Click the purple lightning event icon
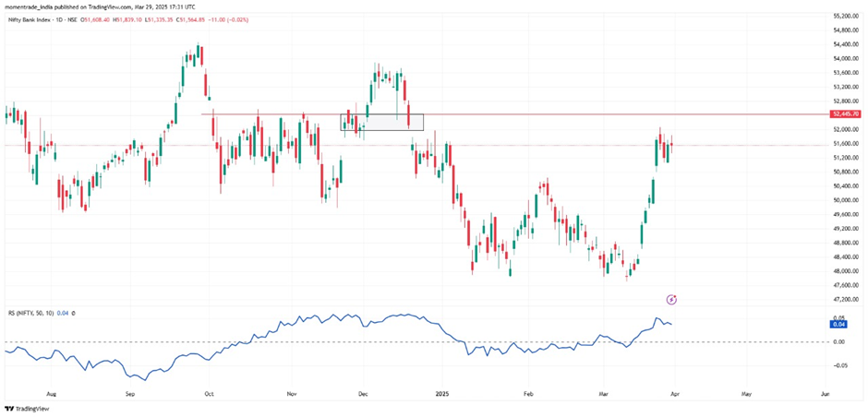Viewport: 868px width, 417px height. [x=671, y=300]
